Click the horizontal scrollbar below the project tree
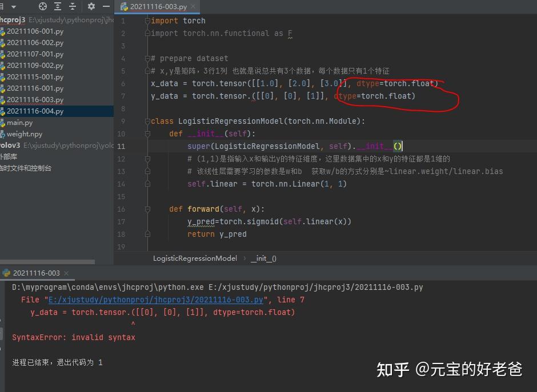 [46, 261]
